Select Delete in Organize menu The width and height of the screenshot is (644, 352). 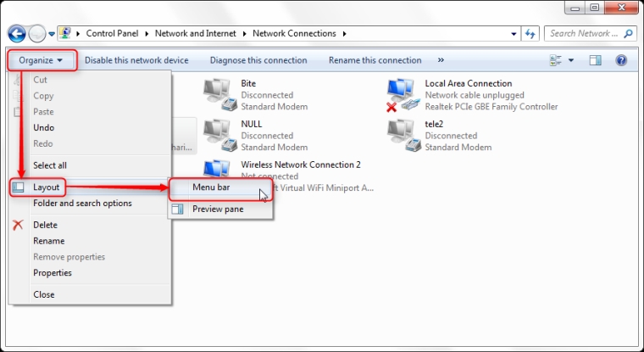click(89, 225)
